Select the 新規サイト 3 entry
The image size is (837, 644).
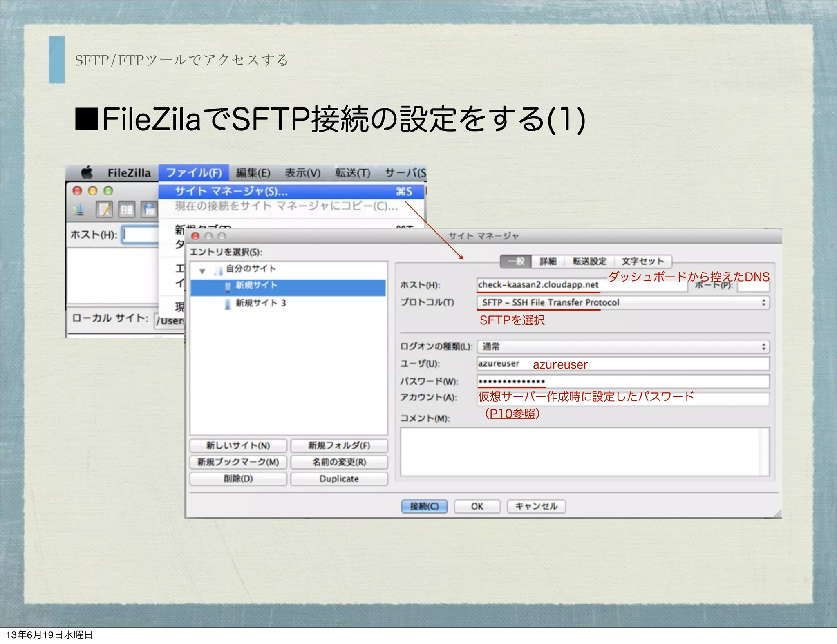click(x=261, y=303)
